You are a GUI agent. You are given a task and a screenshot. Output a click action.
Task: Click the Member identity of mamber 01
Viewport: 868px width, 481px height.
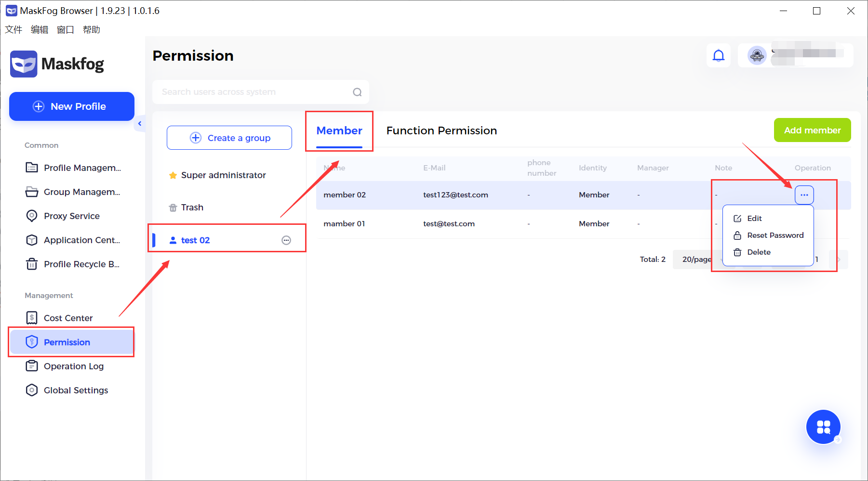tap(594, 223)
